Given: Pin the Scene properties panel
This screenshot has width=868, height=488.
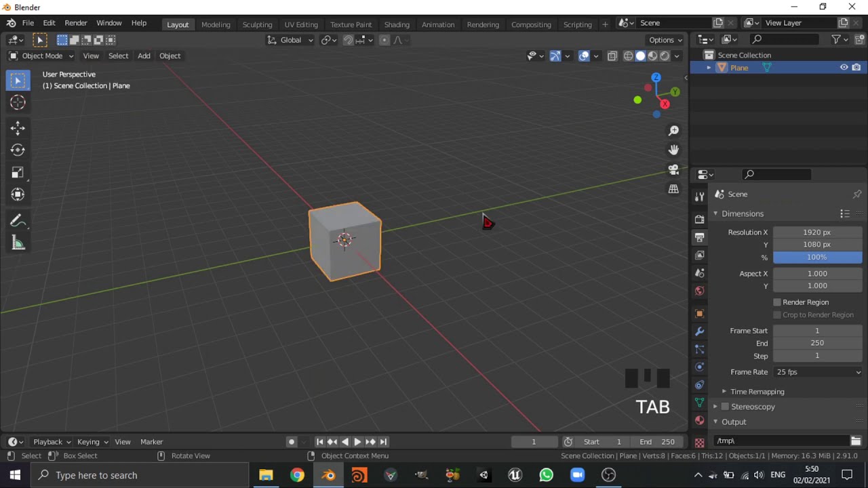Looking at the screenshot, I should (x=857, y=195).
